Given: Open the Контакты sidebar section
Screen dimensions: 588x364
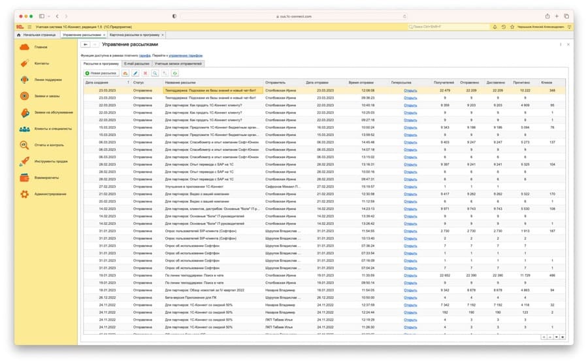Looking at the screenshot, I should [x=35, y=63].
